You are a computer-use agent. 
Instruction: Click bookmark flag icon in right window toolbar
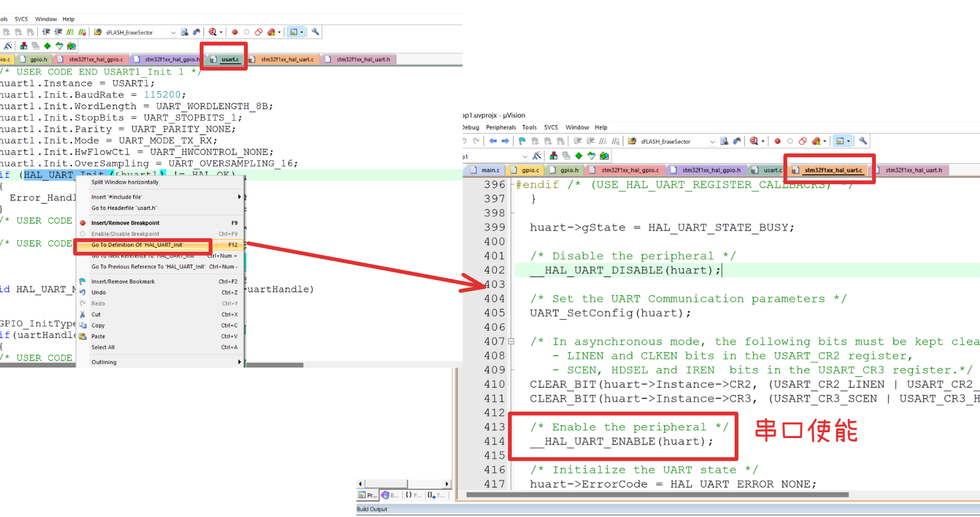click(x=521, y=141)
